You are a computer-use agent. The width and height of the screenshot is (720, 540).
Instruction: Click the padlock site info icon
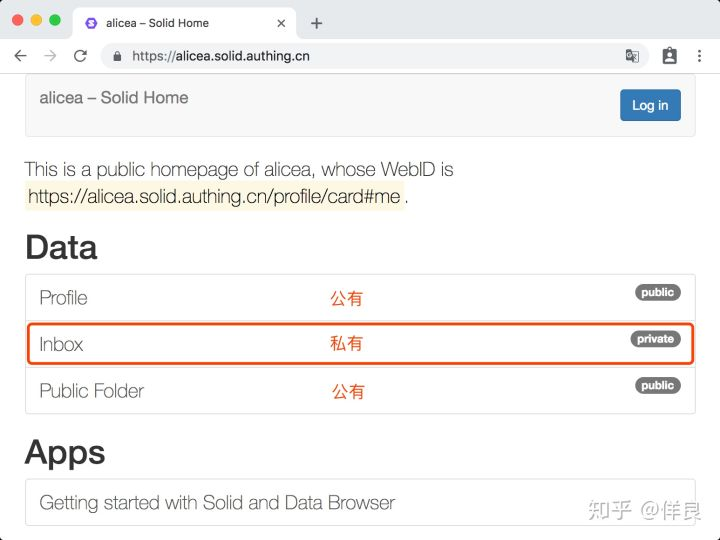point(117,56)
